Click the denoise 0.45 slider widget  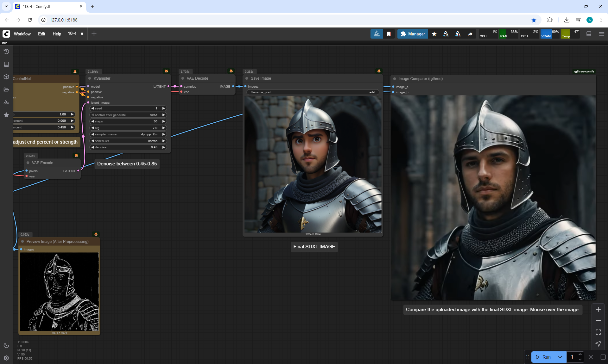click(x=128, y=147)
